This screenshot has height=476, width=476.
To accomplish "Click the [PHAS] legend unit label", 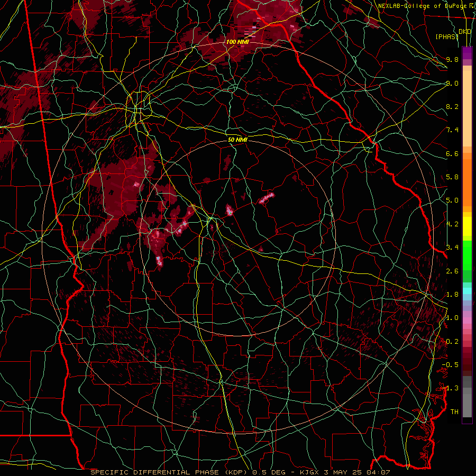I will click(447, 36).
